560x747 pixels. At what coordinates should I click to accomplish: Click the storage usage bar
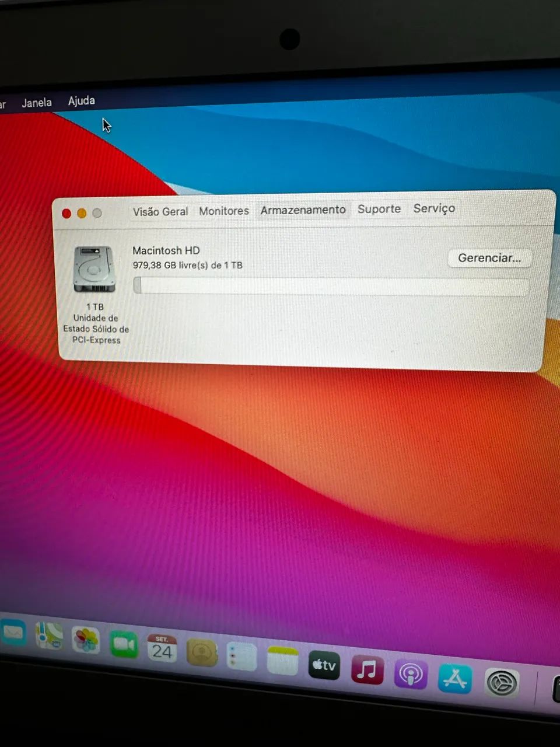pyautogui.click(x=331, y=286)
